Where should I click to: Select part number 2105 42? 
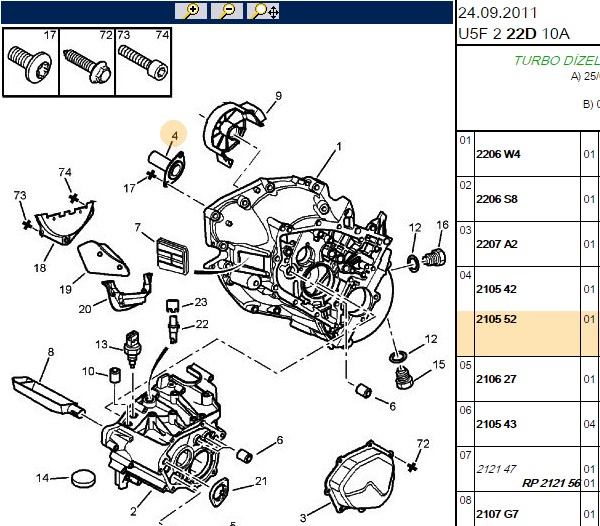[496, 289]
